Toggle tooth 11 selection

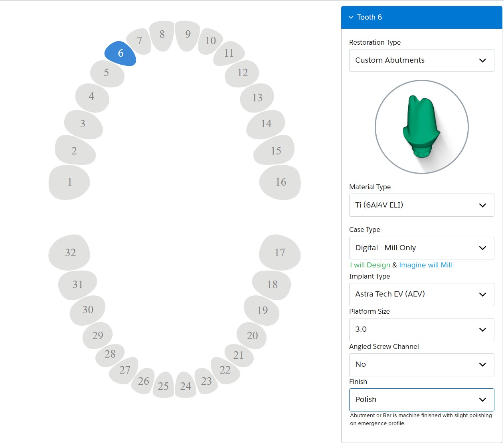coord(229,53)
